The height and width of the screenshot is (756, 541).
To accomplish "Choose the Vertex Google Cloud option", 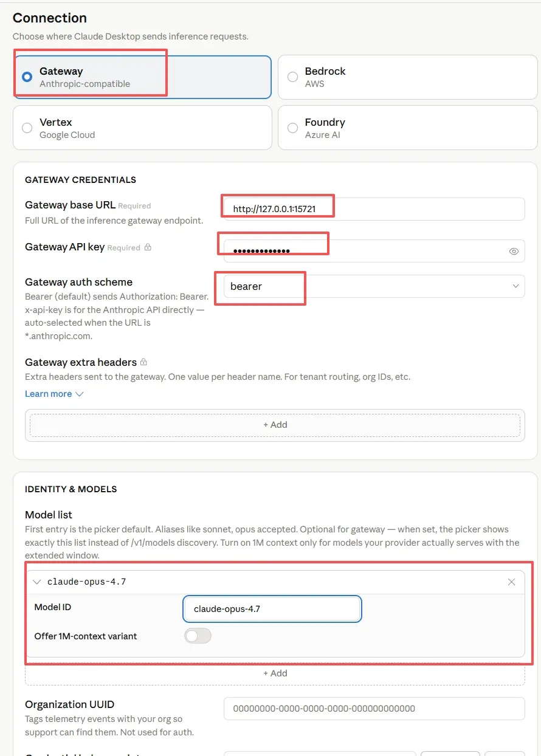I will click(142, 128).
